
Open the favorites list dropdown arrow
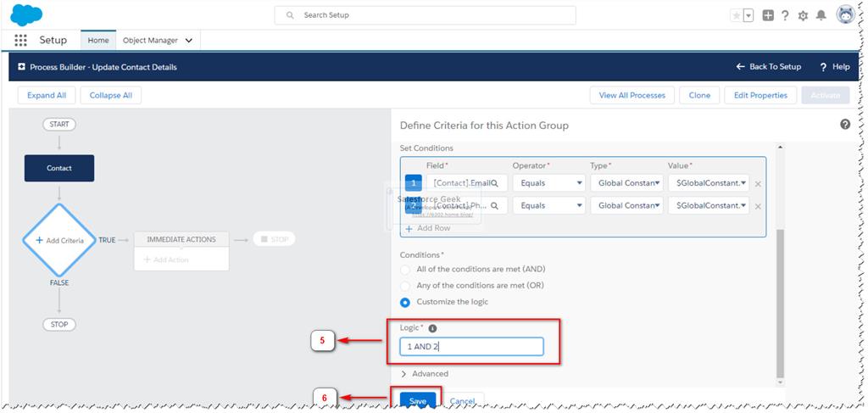pyautogui.click(x=748, y=15)
